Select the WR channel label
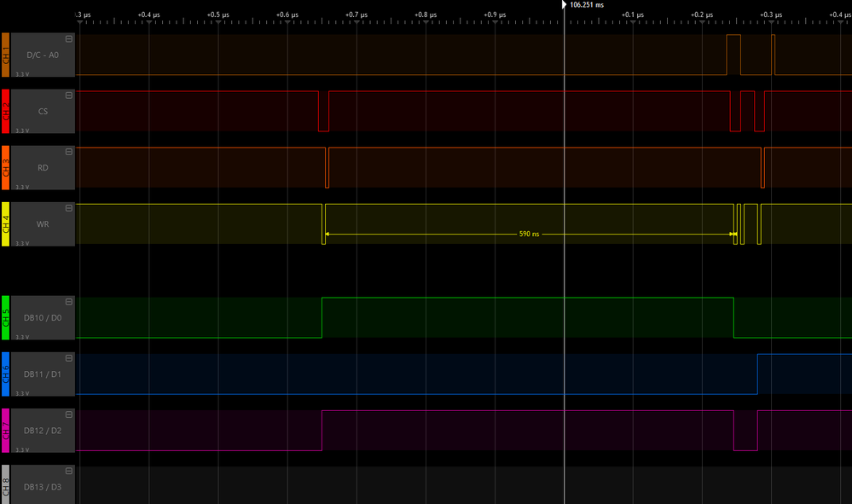Screen dimensions: 852x504 click(43, 224)
